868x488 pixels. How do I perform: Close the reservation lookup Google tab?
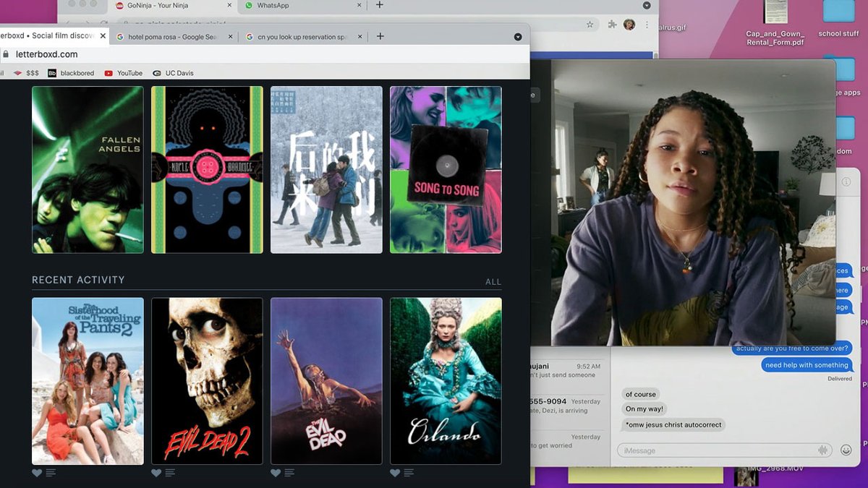[x=359, y=36]
